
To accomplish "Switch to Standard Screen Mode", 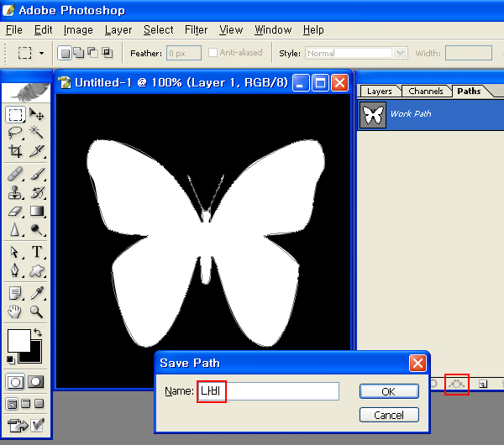I will pyautogui.click(x=12, y=404).
